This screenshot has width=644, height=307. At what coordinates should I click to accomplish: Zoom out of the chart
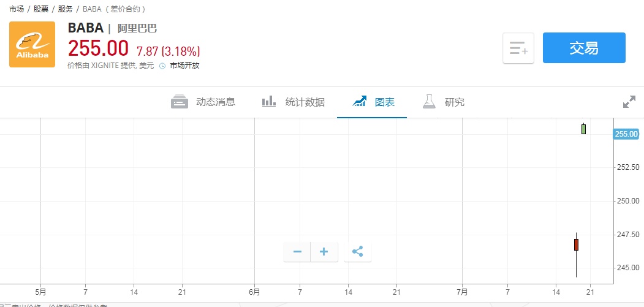[x=297, y=252]
